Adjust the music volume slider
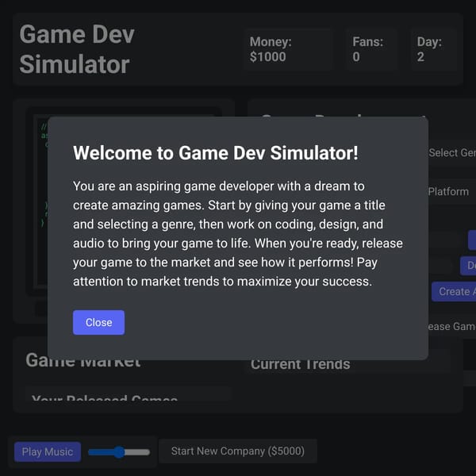Image resolution: width=476 pixels, height=476 pixels. [119, 452]
